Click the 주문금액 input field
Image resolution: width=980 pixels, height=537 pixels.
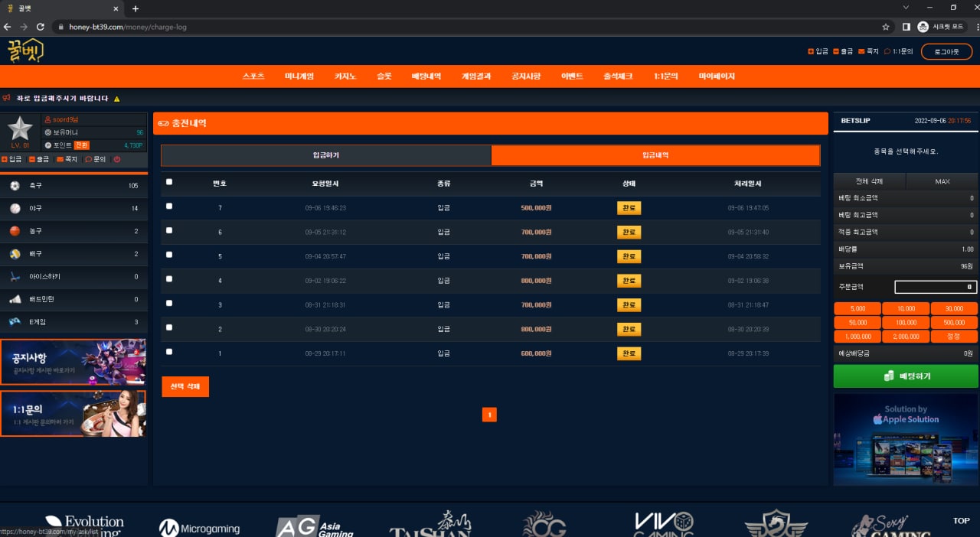(x=936, y=288)
